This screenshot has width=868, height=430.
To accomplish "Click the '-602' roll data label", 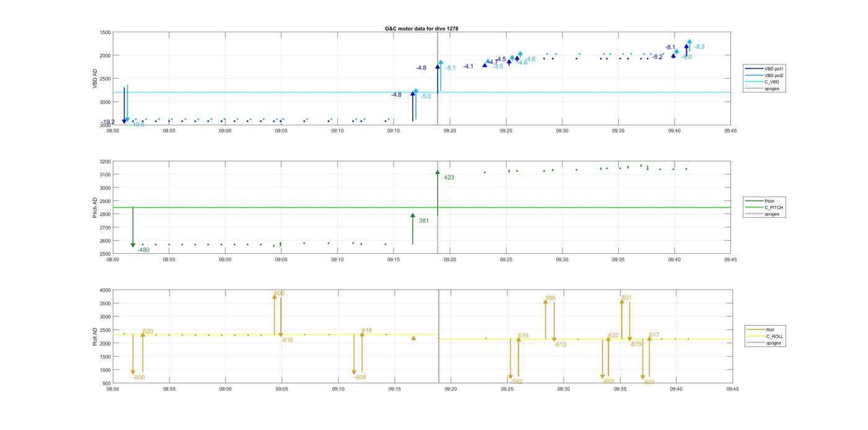I will (x=608, y=382).
